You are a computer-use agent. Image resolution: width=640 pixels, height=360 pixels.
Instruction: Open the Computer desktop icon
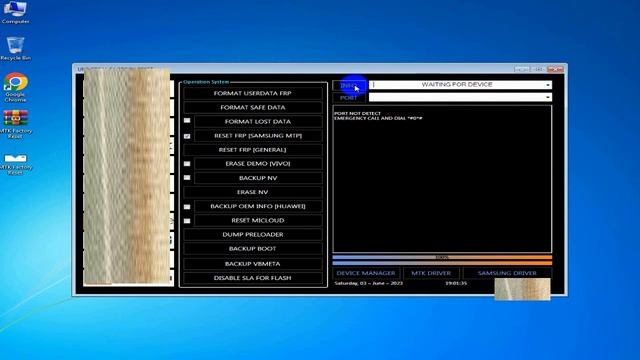click(15, 12)
